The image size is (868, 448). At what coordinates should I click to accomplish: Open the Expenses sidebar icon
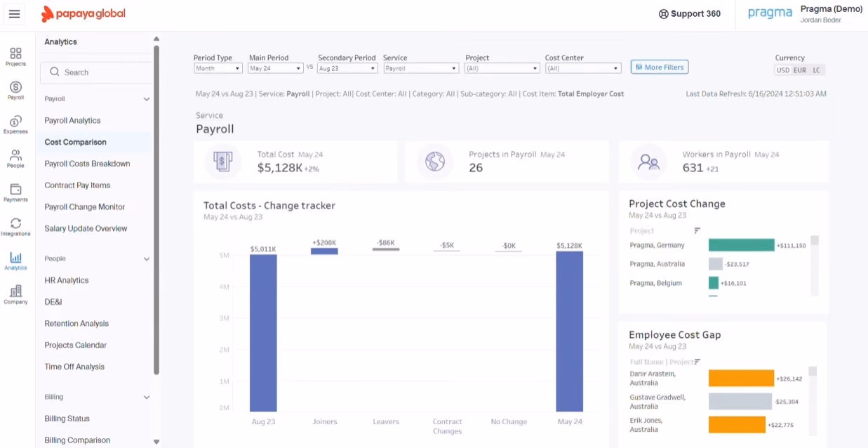click(x=15, y=125)
